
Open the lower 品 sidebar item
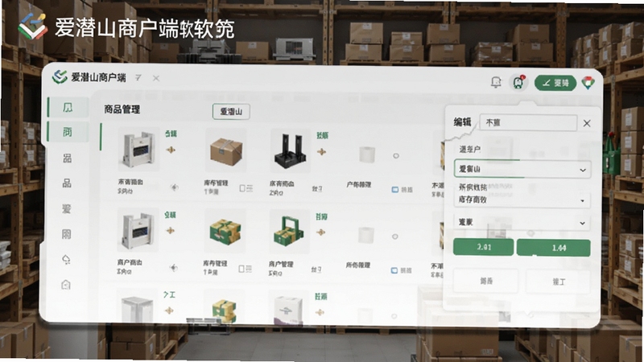67,183
